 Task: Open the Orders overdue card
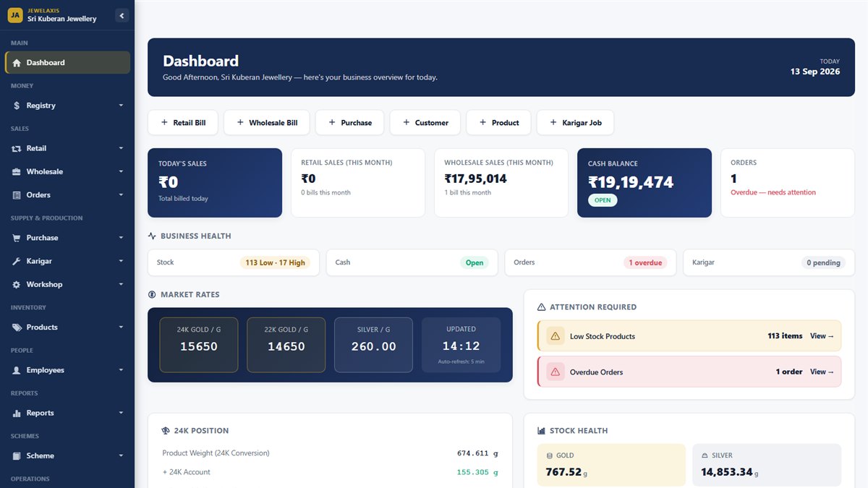coord(788,183)
